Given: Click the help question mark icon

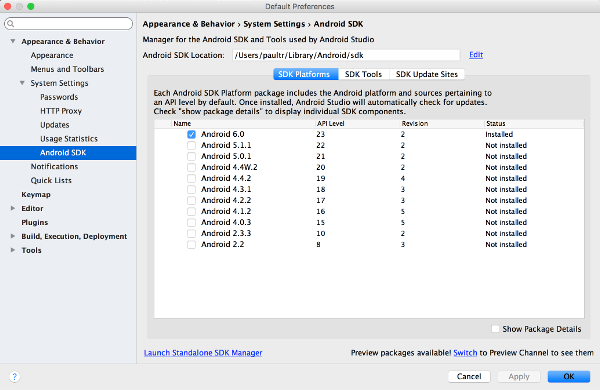Looking at the screenshot, I should click(14, 377).
